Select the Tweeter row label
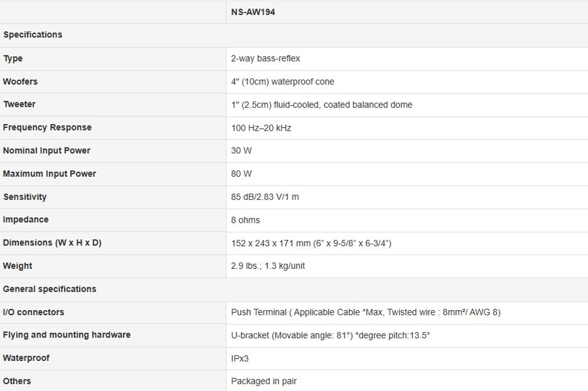 click(x=20, y=104)
